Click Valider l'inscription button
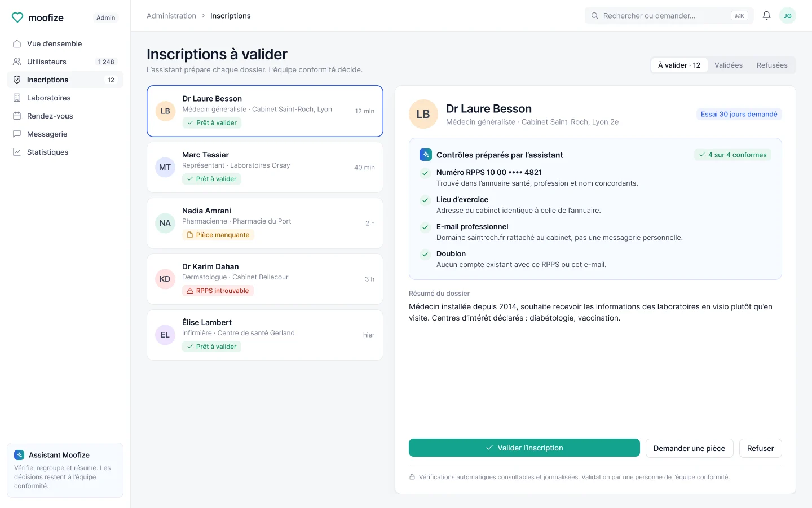 524,448
